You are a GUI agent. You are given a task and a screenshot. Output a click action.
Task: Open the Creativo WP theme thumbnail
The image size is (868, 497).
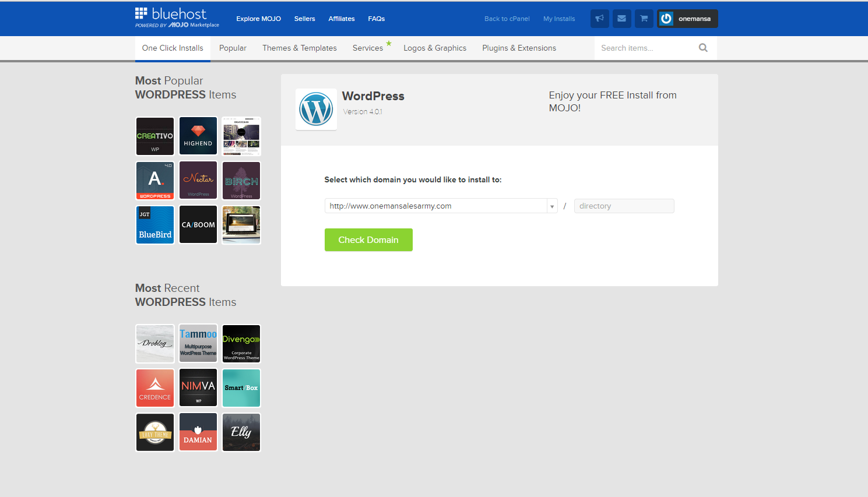[x=155, y=136]
